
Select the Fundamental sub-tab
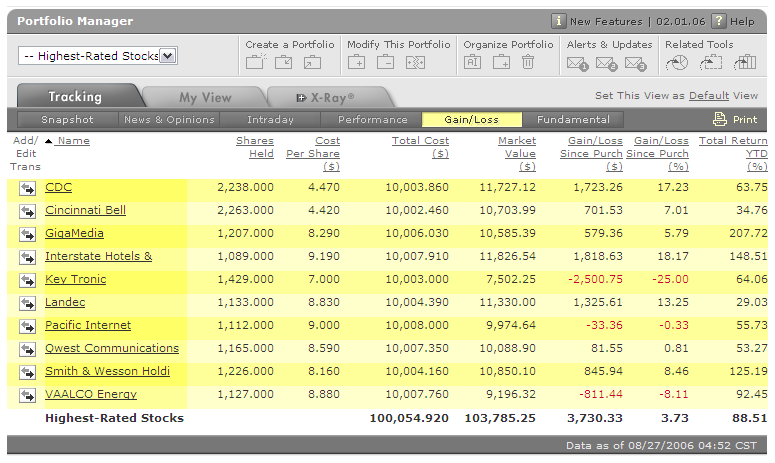[573, 120]
